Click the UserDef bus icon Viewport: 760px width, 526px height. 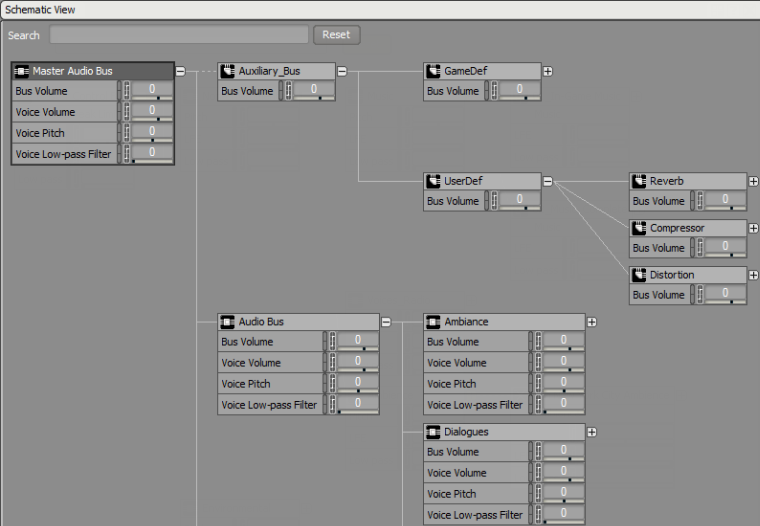click(434, 181)
